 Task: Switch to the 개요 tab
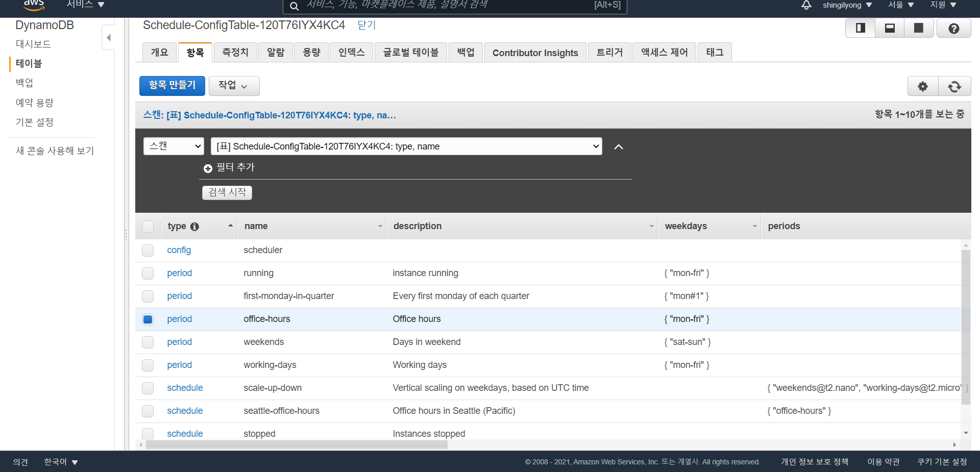(159, 52)
